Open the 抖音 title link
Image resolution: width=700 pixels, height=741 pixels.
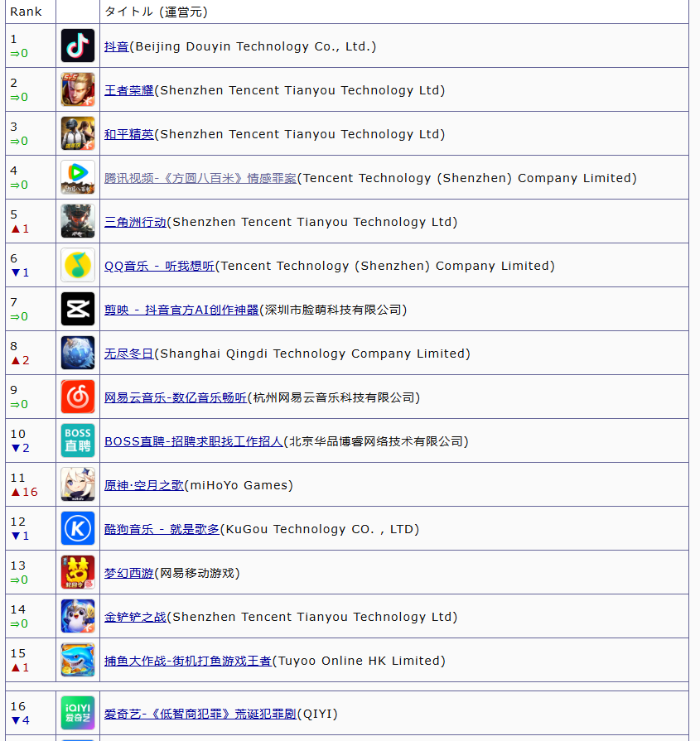click(116, 47)
